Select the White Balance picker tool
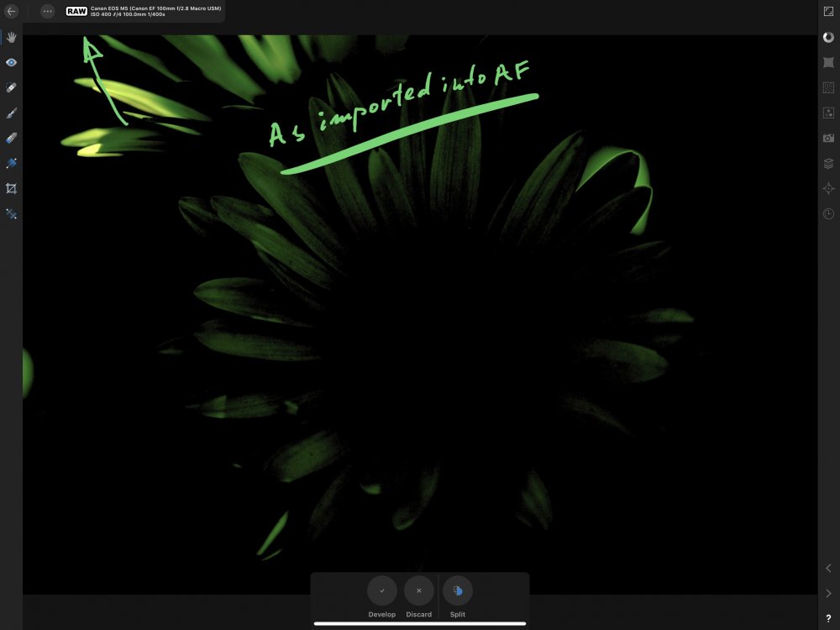Viewport: 840px width, 630px height. [11, 214]
